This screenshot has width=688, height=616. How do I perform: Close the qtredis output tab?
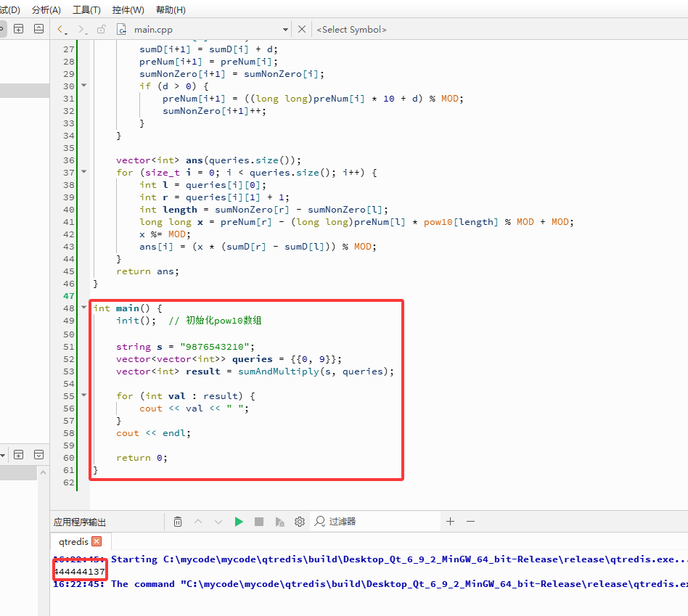click(x=97, y=541)
